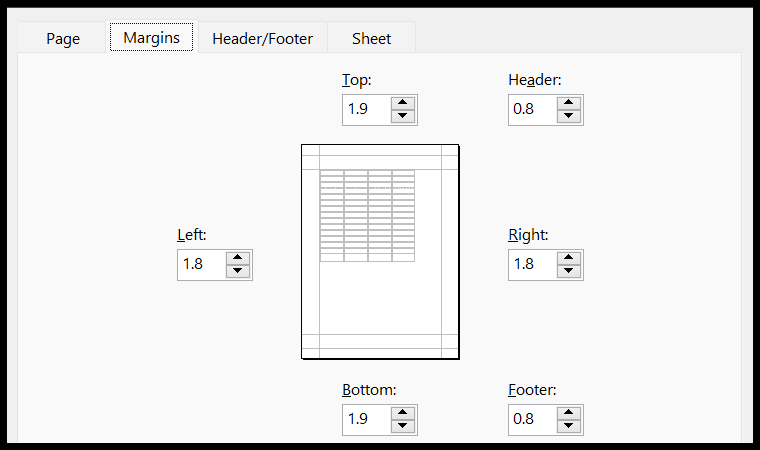760x450 pixels.
Task: Click the Left margin input box
Action: click(x=202, y=265)
